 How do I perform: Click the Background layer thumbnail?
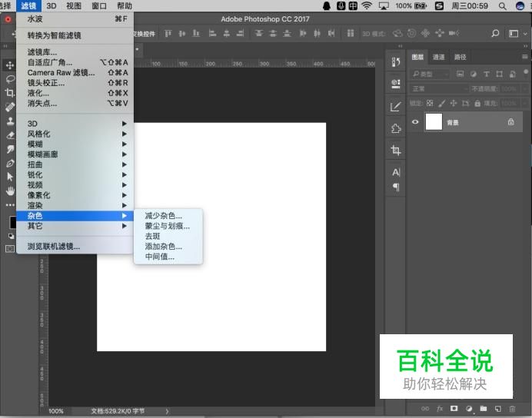[434, 122]
